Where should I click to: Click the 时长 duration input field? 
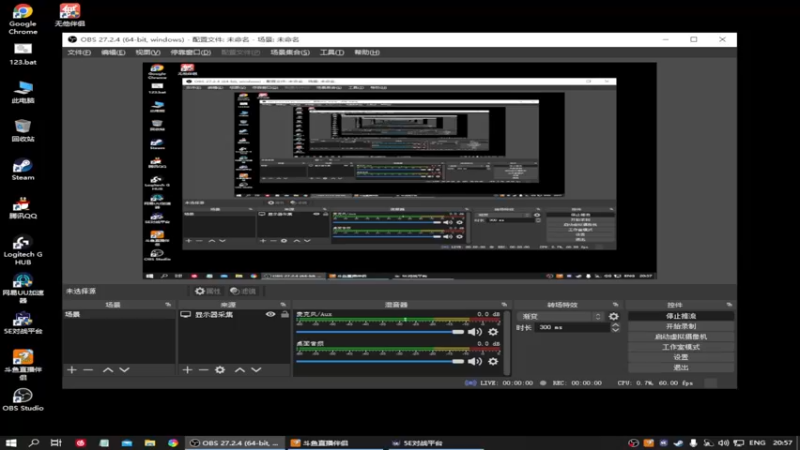[571, 328]
